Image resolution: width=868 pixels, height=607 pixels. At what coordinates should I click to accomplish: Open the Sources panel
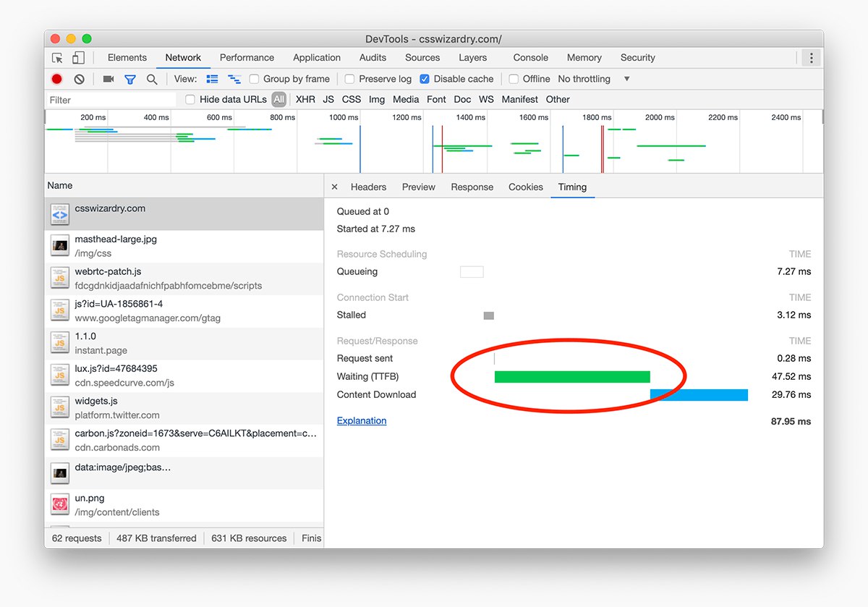tap(422, 58)
